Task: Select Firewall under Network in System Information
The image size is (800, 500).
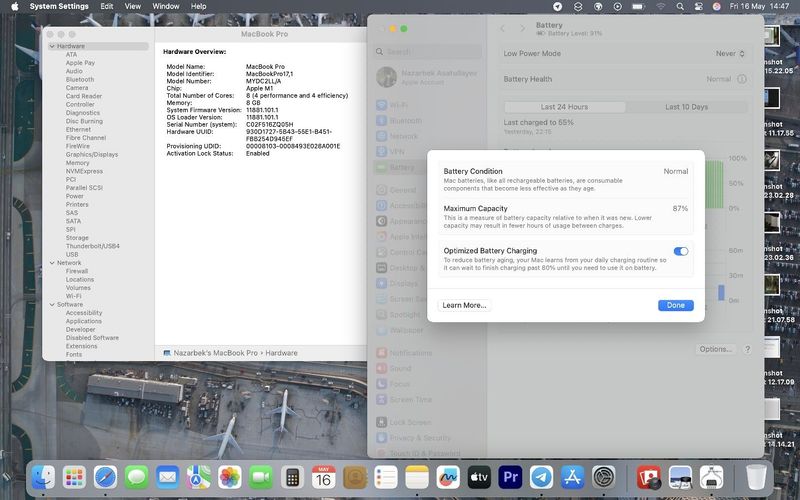Action: point(77,271)
